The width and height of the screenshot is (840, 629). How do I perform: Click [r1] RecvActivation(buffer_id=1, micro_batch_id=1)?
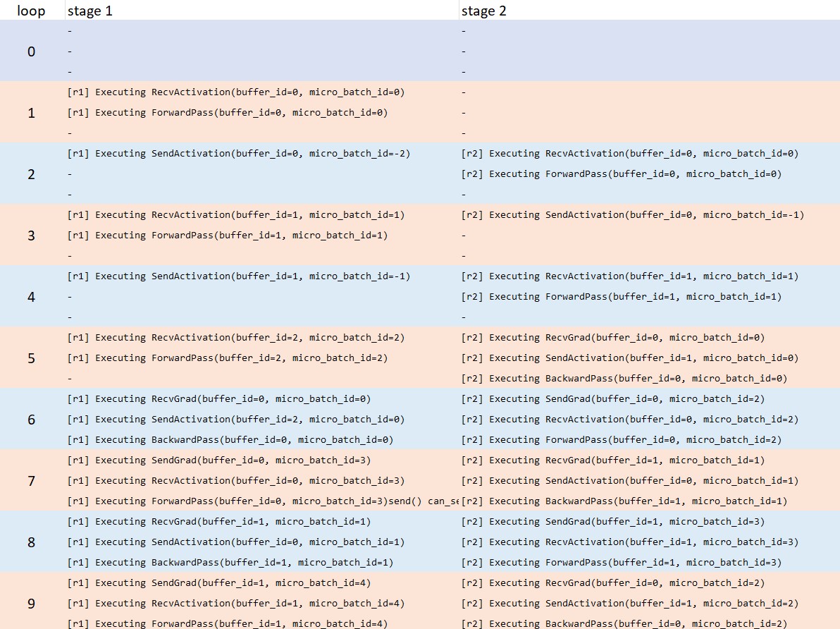click(x=235, y=215)
